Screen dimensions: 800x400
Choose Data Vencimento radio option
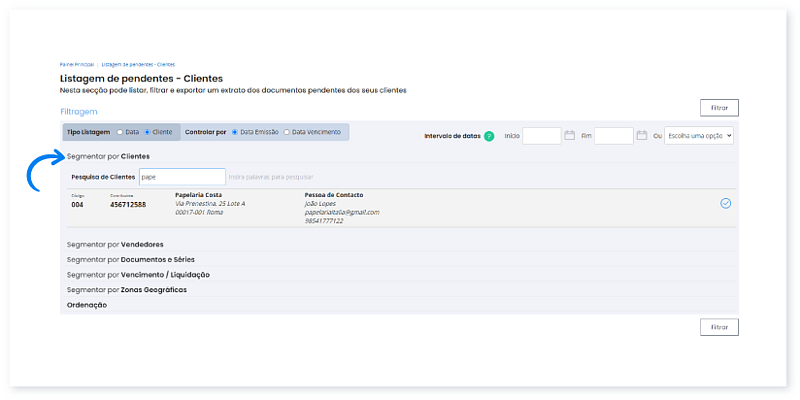tap(286, 132)
